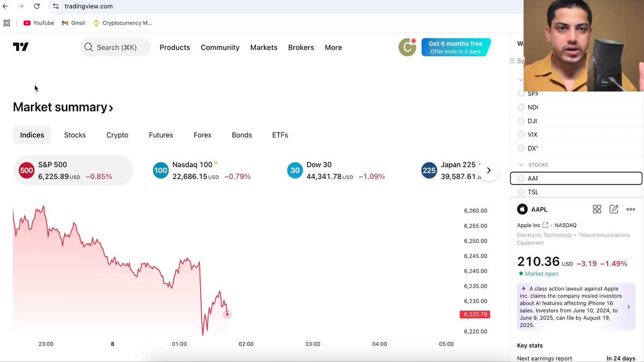This screenshot has width=644, height=362.
Task: Click the browser back arrow
Action: (5, 6)
